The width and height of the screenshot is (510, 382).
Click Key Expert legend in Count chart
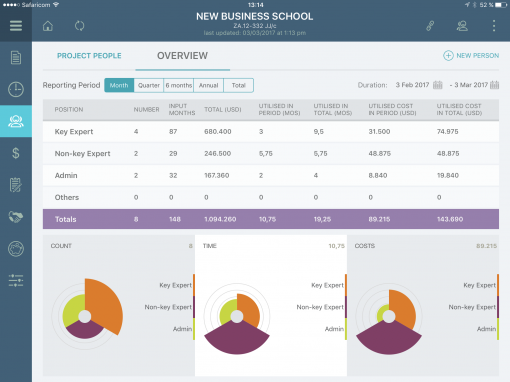(175, 285)
